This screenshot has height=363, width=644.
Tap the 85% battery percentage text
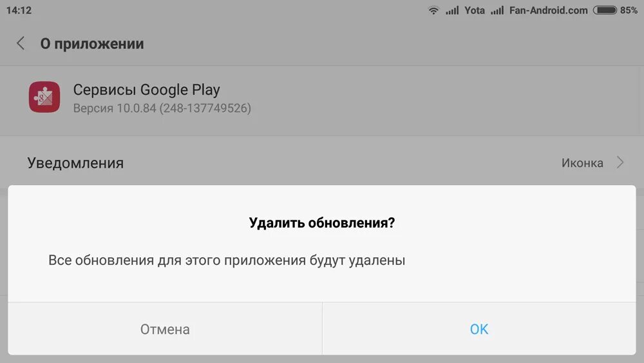tap(629, 10)
